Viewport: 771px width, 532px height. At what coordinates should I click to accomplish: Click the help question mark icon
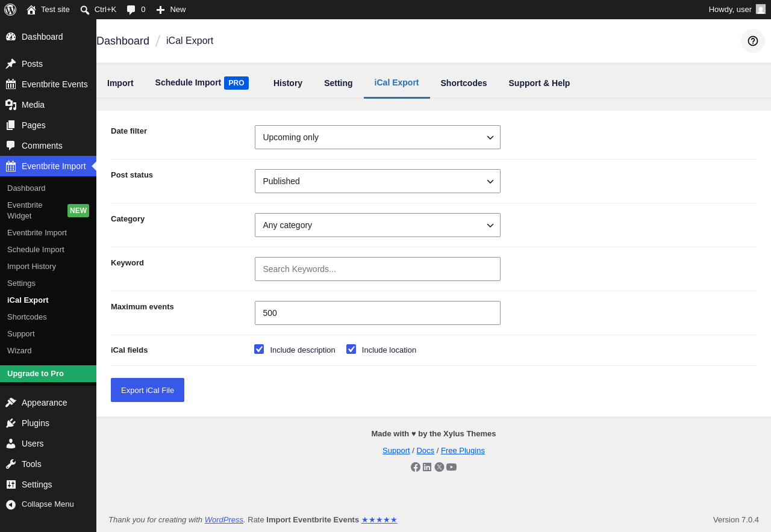coord(753,41)
